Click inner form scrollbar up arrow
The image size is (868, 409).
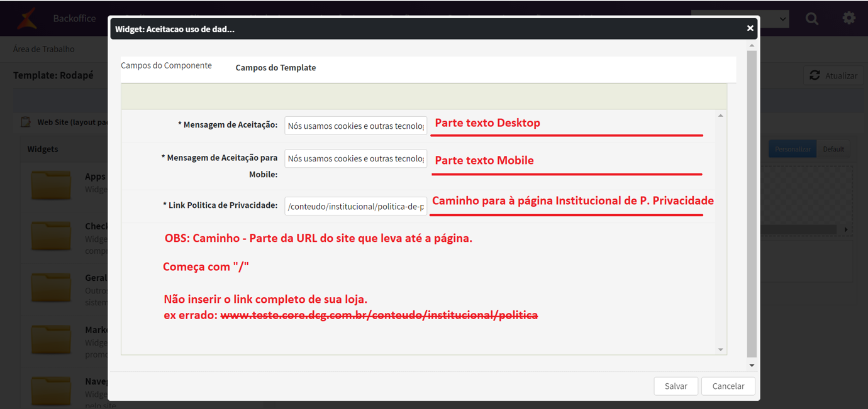721,116
